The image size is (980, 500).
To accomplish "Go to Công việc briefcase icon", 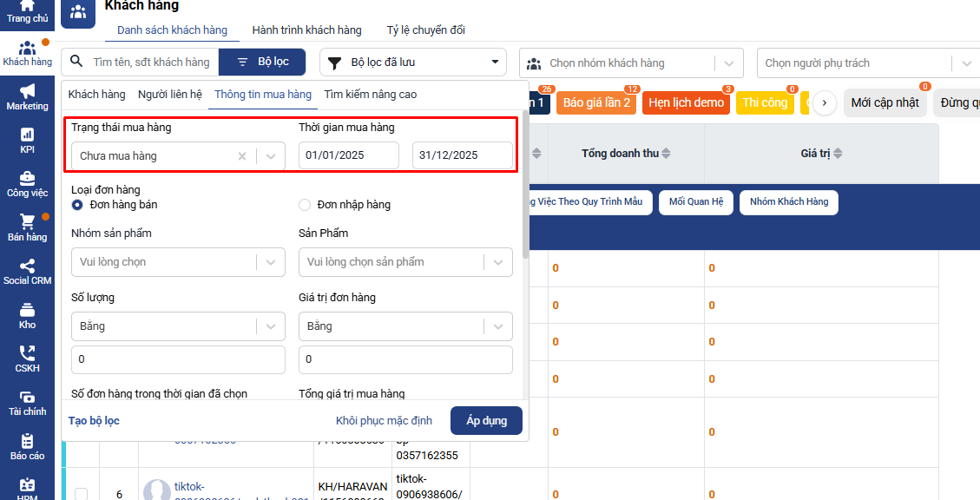I will point(27,183).
